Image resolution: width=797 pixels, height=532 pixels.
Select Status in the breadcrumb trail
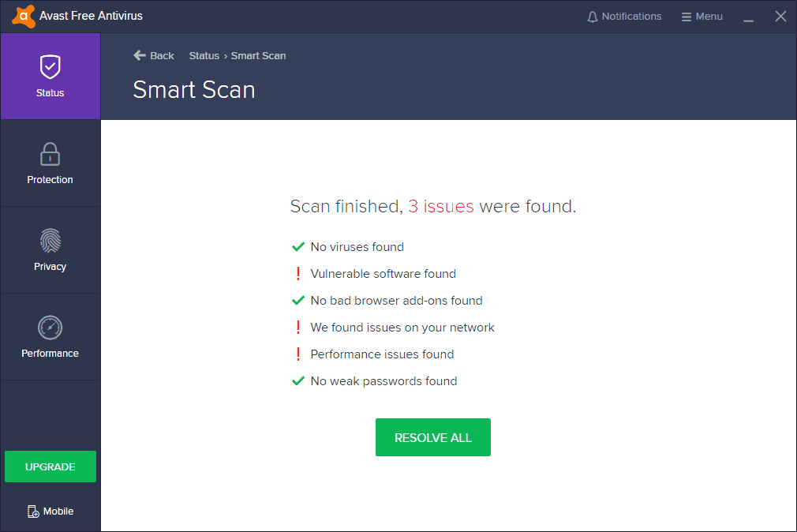click(204, 55)
